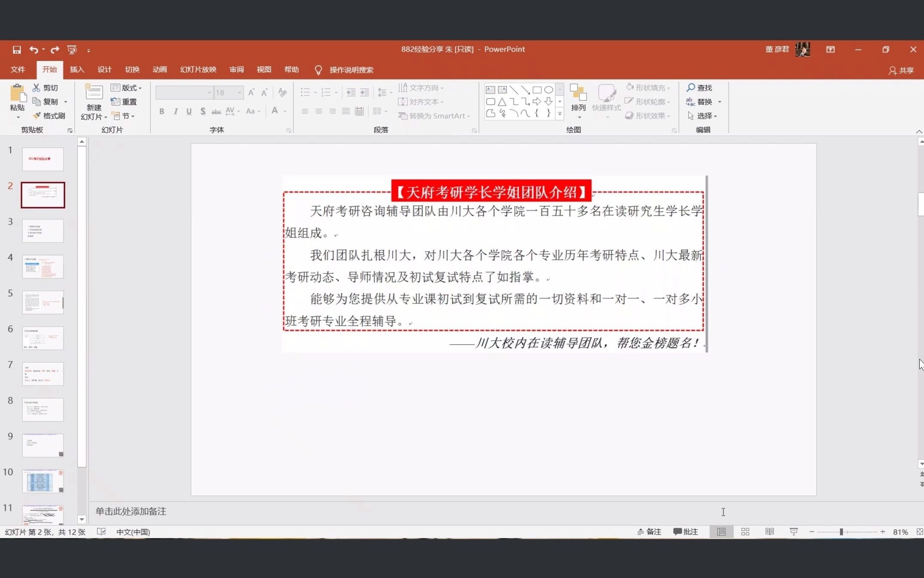Viewport: 924px width, 578px height.
Task: Click zoom out minus button
Action: (812, 532)
